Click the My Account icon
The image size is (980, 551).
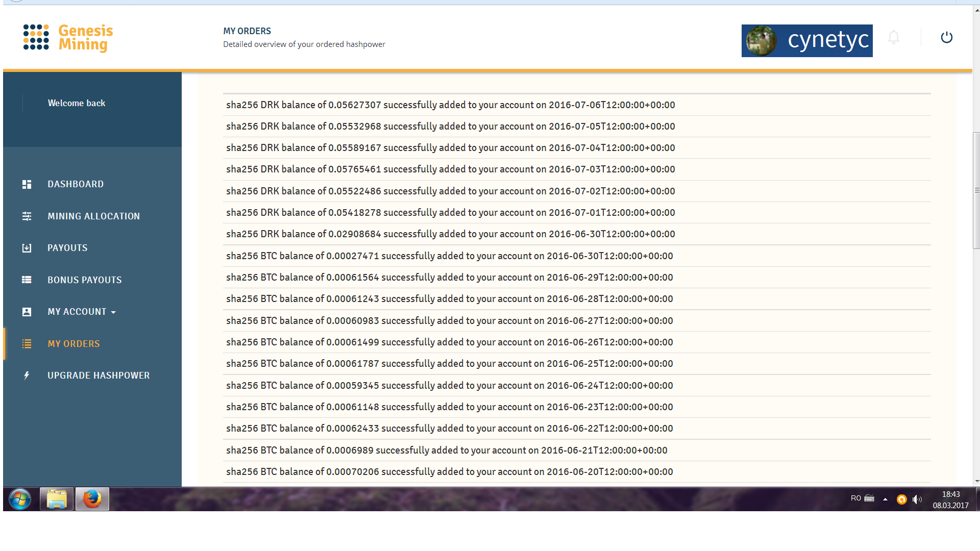point(27,311)
